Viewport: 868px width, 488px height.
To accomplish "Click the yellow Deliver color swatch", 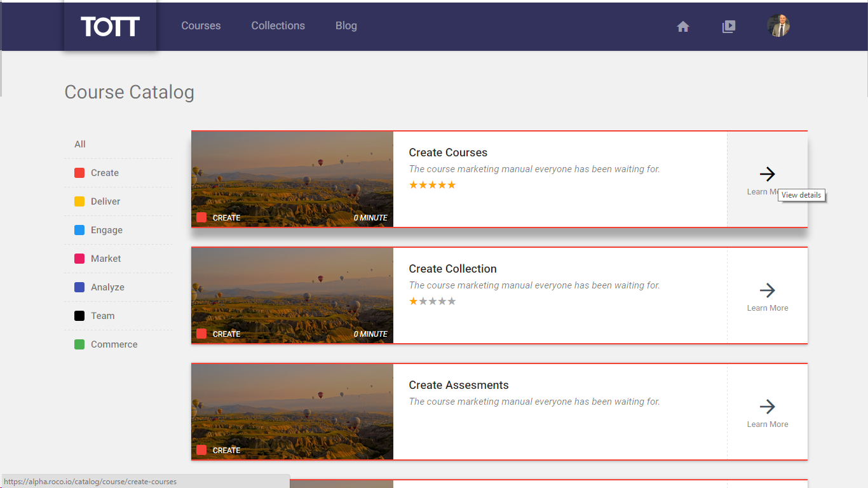I will (x=79, y=201).
